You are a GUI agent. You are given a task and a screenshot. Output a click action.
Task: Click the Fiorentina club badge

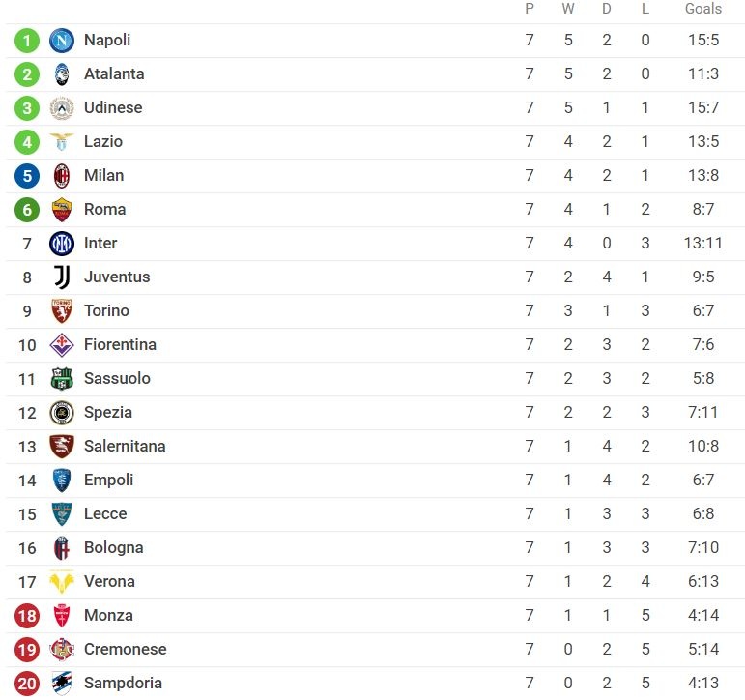pos(62,345)
